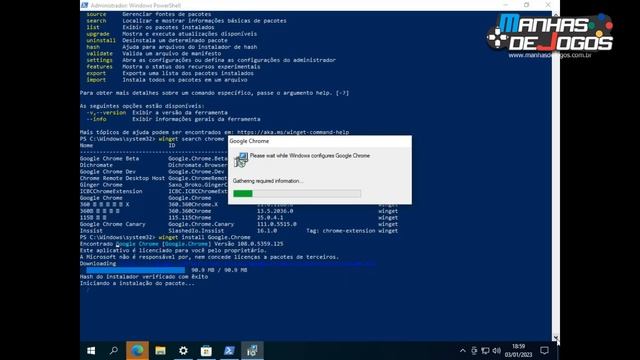Click the 'Dichromate' result row
Image resolution: width=640 pixels, height=360 pixels.
coord(153,165)
